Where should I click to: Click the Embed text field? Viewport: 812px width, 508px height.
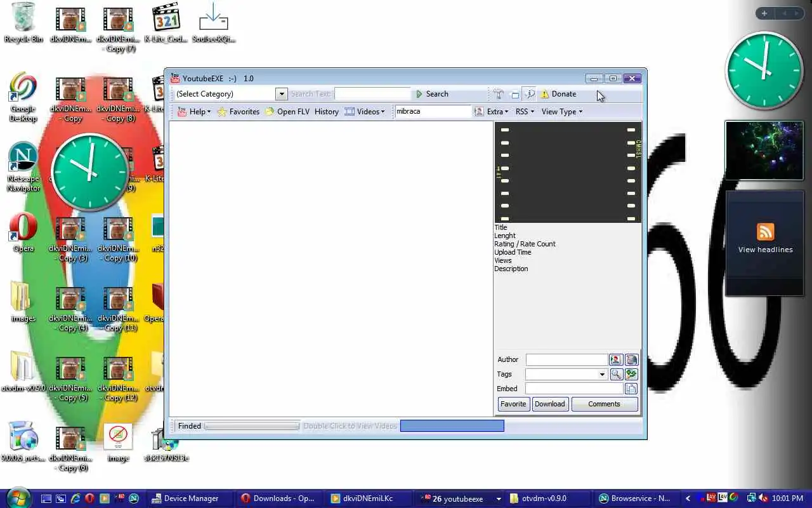574,389
